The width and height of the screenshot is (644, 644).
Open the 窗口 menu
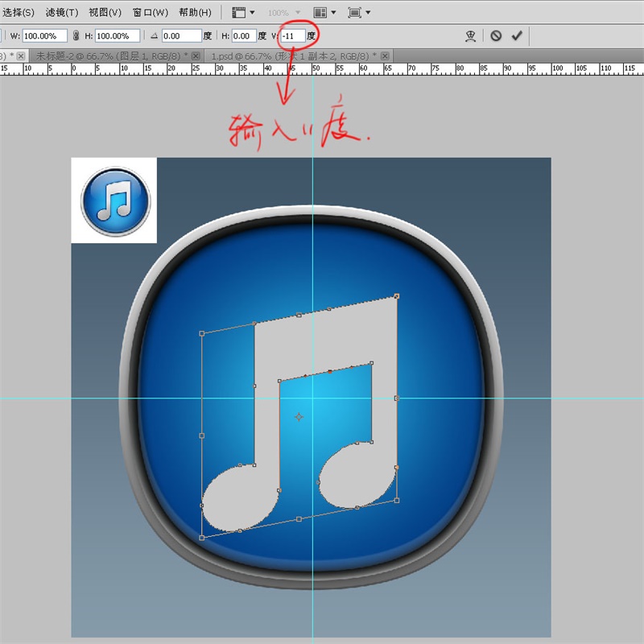point(150,13)
